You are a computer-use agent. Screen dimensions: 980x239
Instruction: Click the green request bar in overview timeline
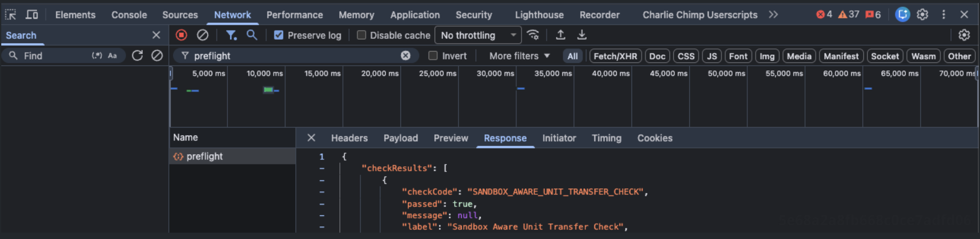pyautogui.click(x=268, y=90)
